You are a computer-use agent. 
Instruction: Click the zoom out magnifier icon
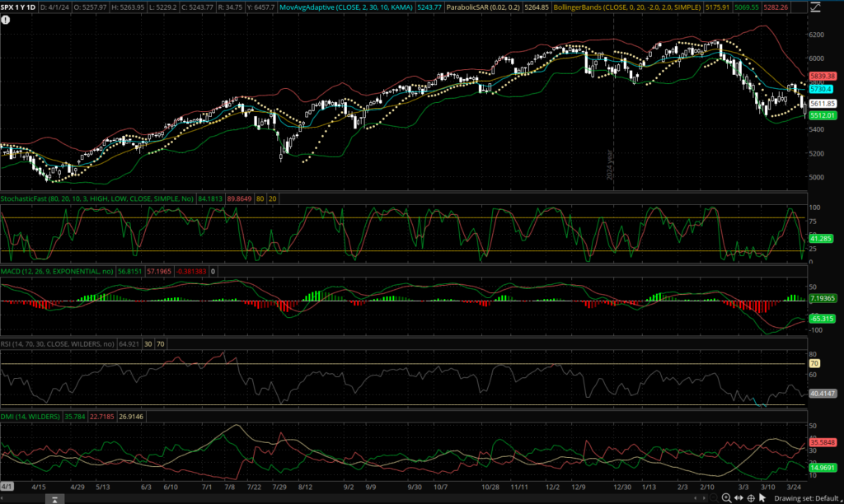[714, 498]
